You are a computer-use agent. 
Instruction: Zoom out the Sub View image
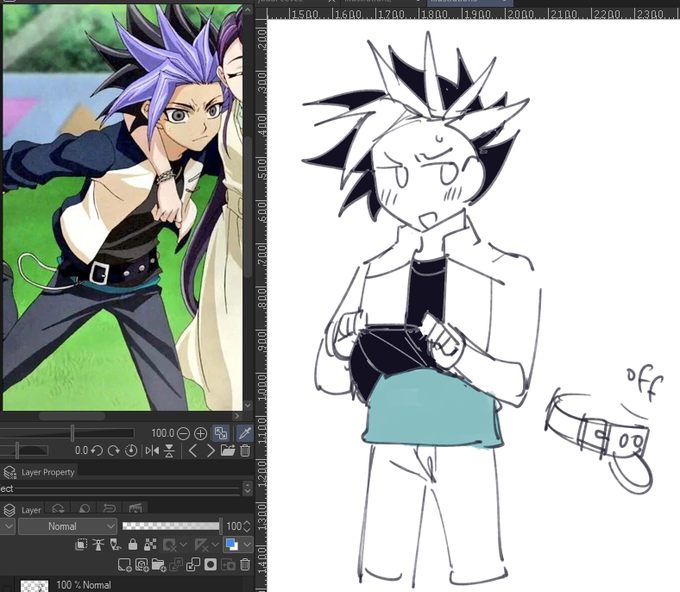coord(183,433)
